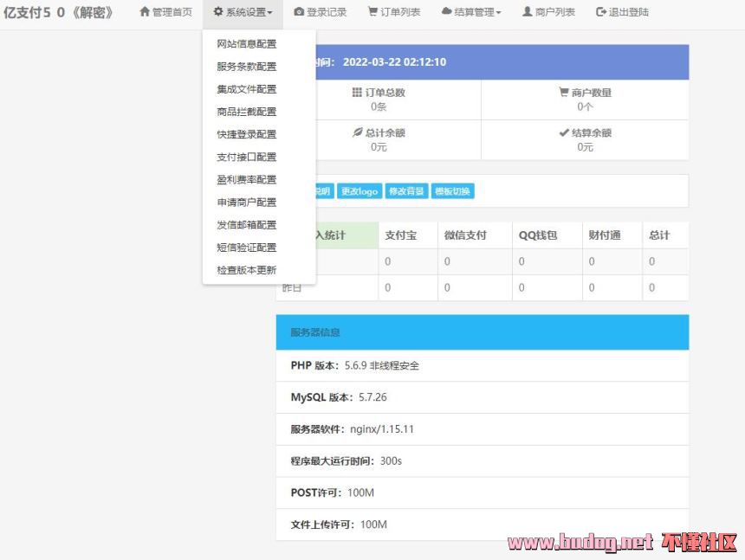Click the logout icon beside 退出登陆
Screen dimensions: 745x560
pos(601,12)
